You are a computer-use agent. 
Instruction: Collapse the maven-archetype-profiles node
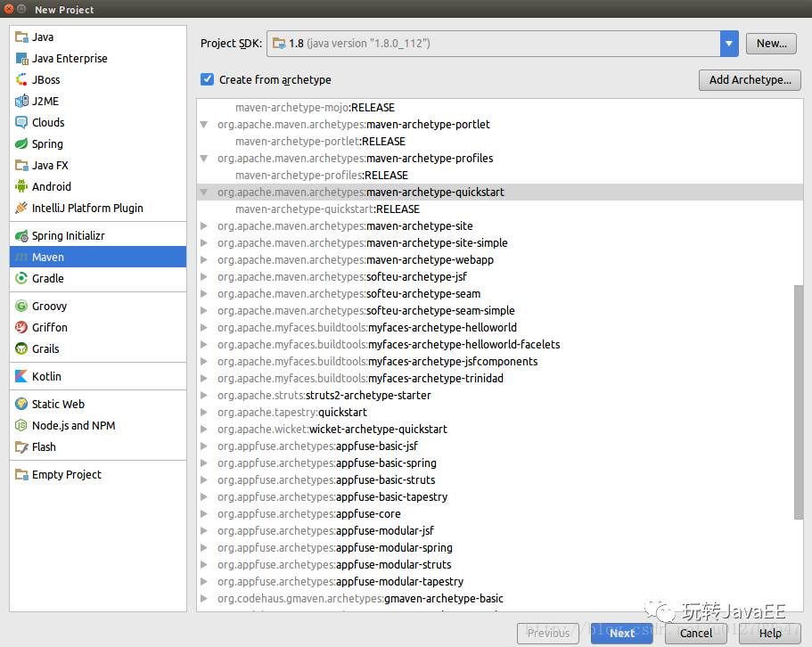[x=204, y=159]
